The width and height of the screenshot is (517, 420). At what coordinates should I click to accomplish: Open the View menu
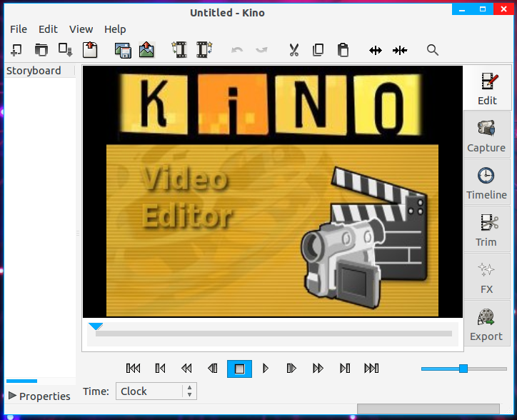click(81, 29)
